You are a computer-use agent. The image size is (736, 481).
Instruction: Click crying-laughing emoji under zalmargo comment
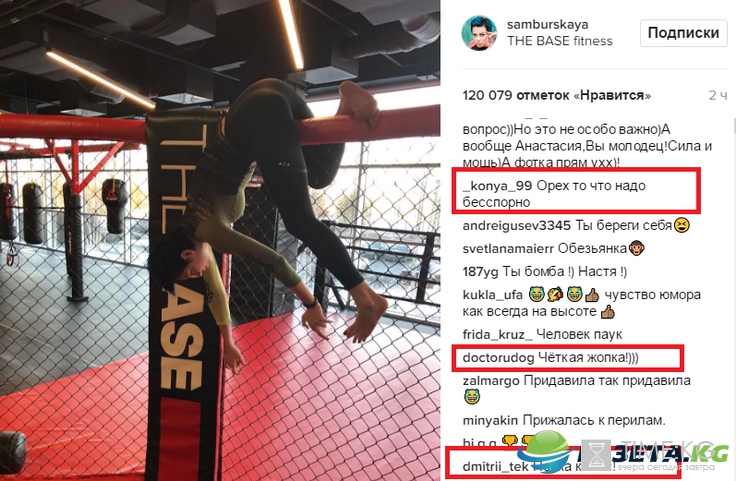471,397
